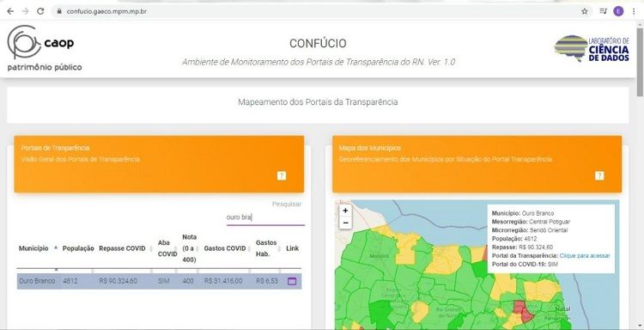The image size is (644, 330).
Task: Open Clique para acessar portal link
Action: point(585,255)
